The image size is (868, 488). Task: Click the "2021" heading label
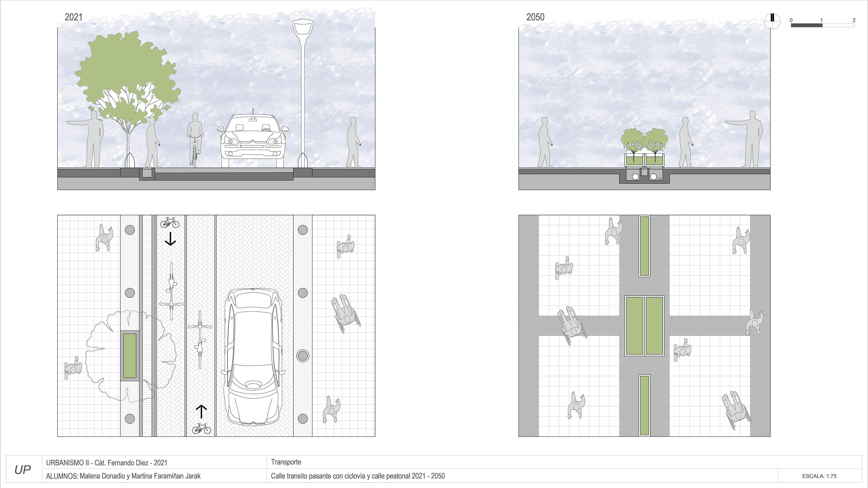tap(73, 17)
